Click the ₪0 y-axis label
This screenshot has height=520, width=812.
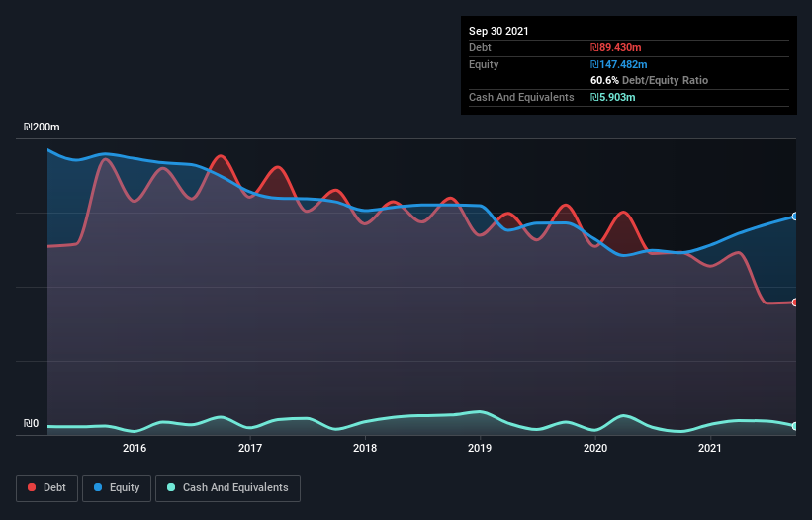coord(31,424)
